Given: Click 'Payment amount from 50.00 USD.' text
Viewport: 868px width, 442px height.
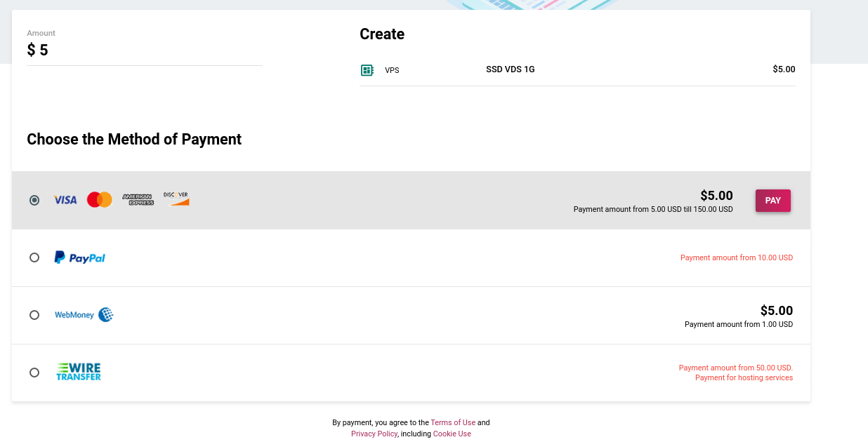Looking at the screenshot, I should click(x=736, y=368).
